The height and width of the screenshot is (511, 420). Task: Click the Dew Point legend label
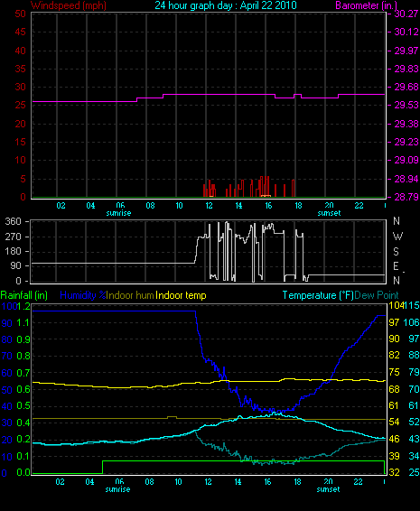point(377,295)
